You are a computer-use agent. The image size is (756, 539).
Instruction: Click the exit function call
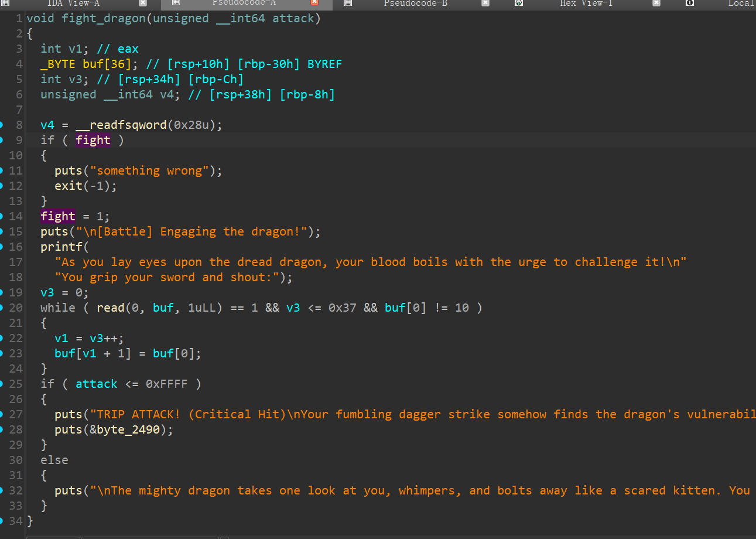click(x=68, y=186)
